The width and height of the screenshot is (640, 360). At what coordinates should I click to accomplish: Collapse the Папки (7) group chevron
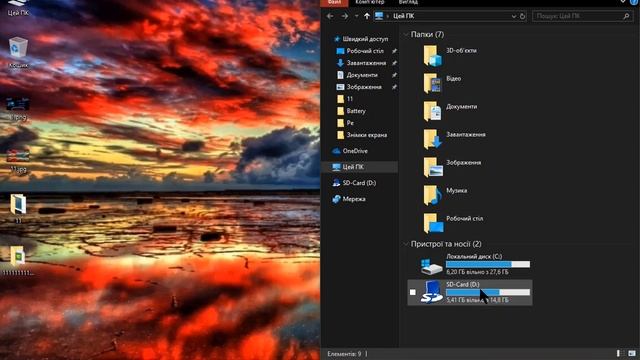[406, 35]
